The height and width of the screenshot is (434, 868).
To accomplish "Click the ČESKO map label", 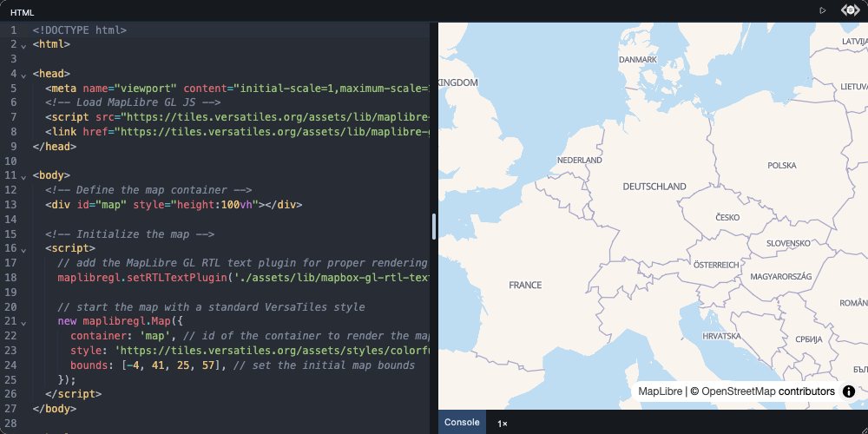I will 727,218.
